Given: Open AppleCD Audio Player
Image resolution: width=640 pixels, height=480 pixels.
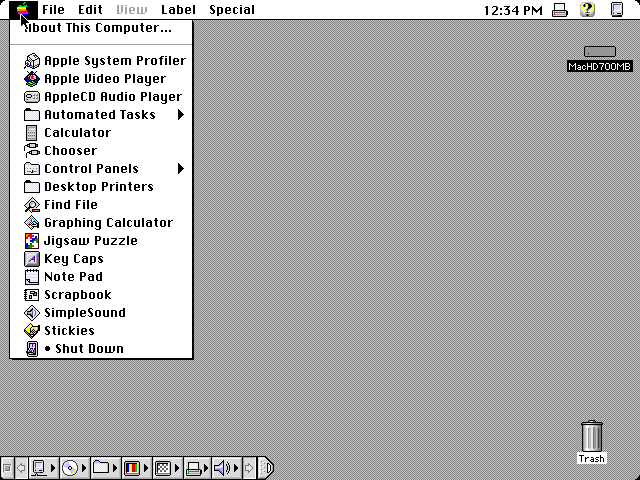Looking at the screenshot, I should pos(101,97).
